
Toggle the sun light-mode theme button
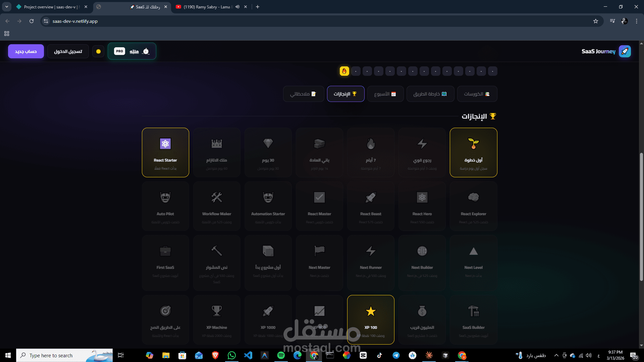98,51
